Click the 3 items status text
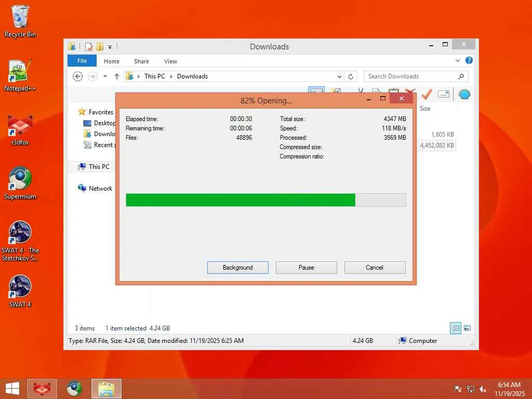Screen dimensions: 532x399 pyautogui.click(x=85, y=328)
